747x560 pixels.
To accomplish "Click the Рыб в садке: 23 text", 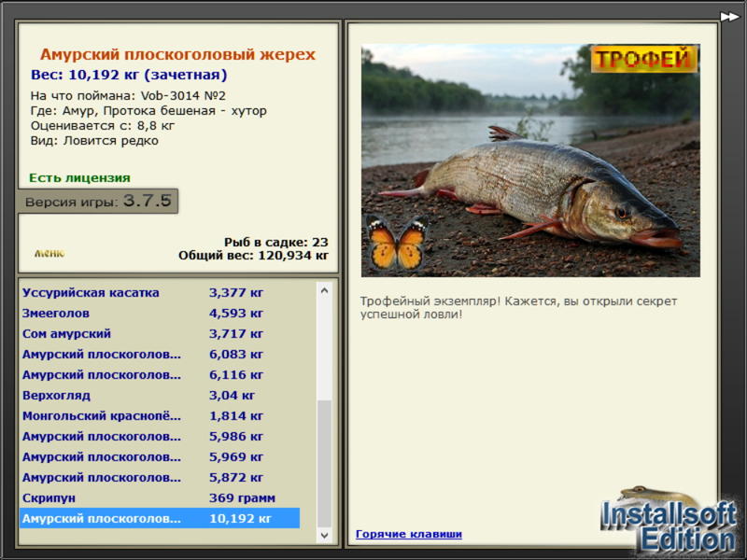I will 276,242.
